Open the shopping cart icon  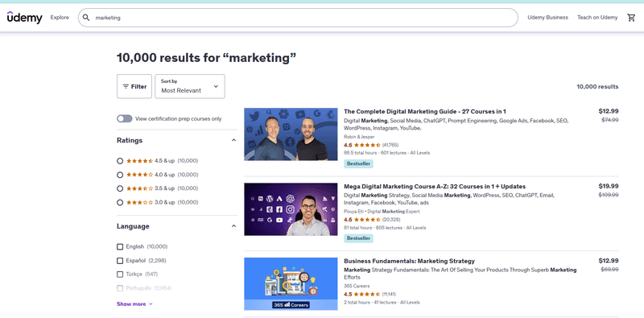coord(631,18)
